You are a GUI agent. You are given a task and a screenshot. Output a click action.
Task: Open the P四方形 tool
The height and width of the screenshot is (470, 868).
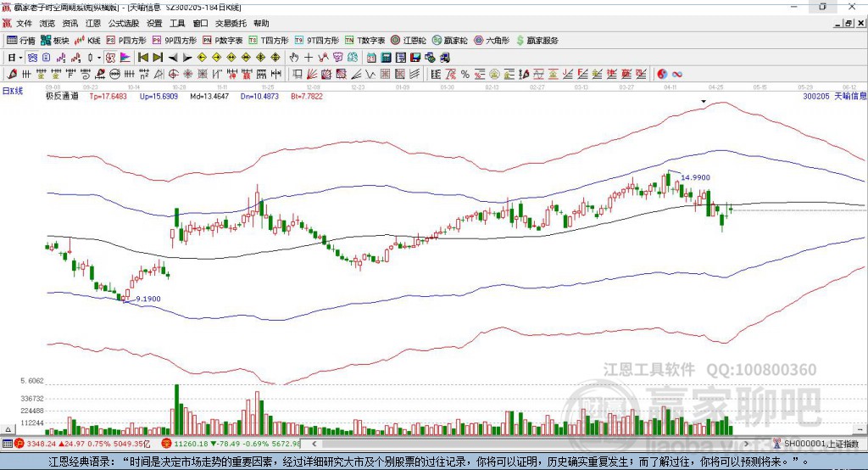pos(127,41)
